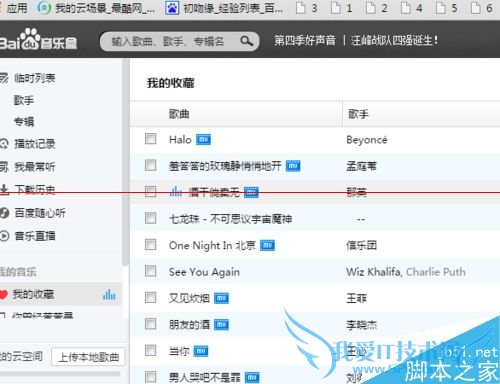Click MV badge for 羞答答的玫瑰静悄悄地开
Viewport: 500px width, 384px height.
pyautogui.click(x=293, y=166)
